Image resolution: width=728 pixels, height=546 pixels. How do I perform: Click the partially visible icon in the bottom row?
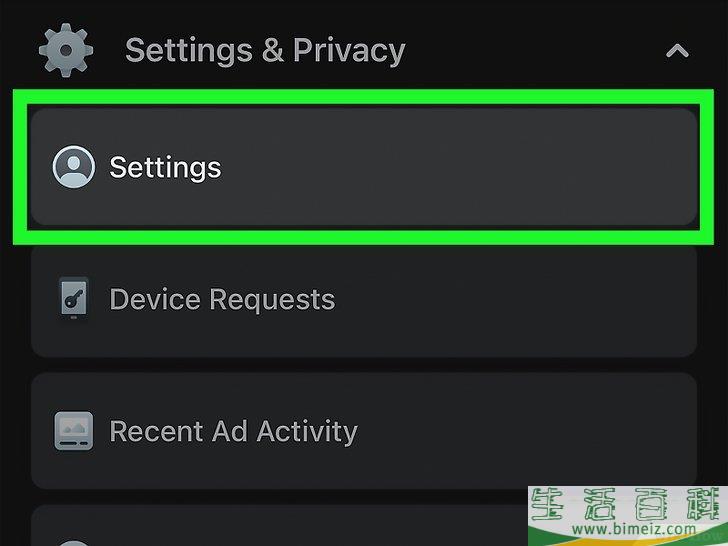click(73, 540)
